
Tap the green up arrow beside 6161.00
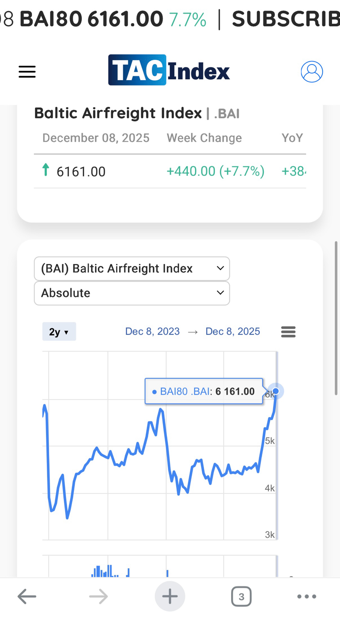45,170
